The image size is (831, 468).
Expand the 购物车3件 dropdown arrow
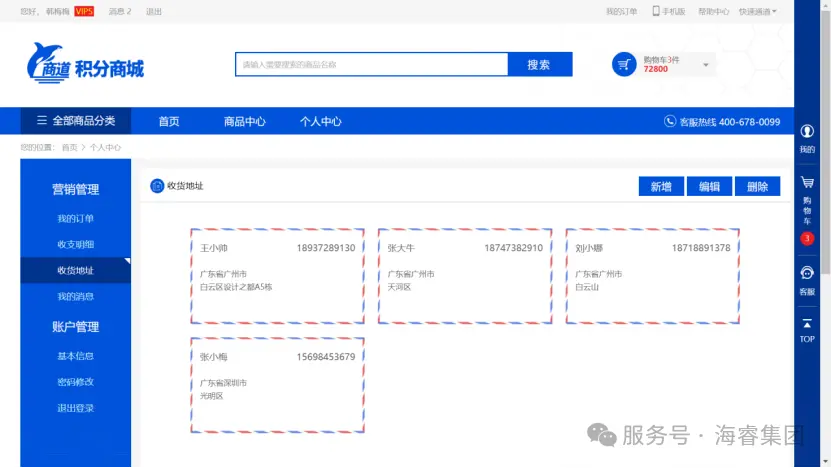pyautogui.click(x=705, y=65)
